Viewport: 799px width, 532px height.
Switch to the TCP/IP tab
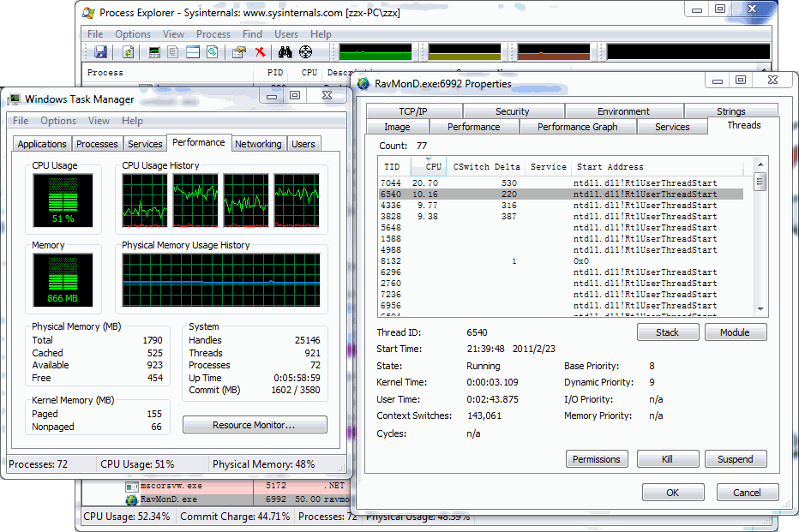(413, 111)
